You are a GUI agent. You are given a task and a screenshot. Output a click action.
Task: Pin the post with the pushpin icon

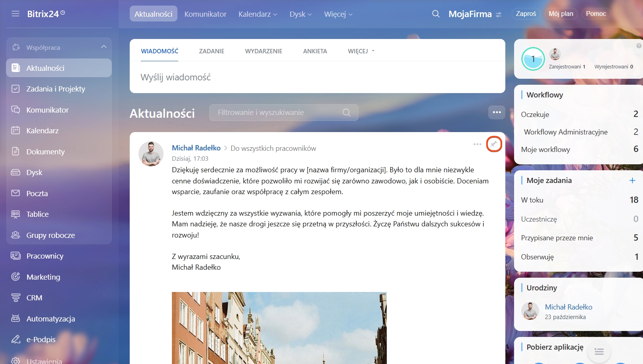(x=494, y=144)
